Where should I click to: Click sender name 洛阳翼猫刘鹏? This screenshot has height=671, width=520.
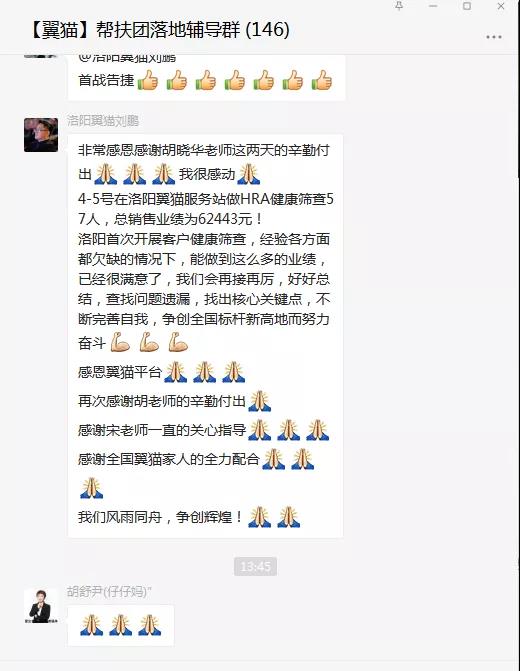[103, 121]
